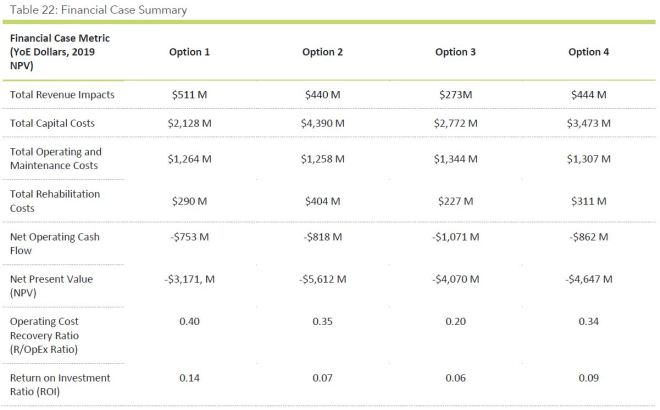This screenshot has width=660, height=410.
Task: Select Option 1 revenue value $511 M
Action: [189, 94]
